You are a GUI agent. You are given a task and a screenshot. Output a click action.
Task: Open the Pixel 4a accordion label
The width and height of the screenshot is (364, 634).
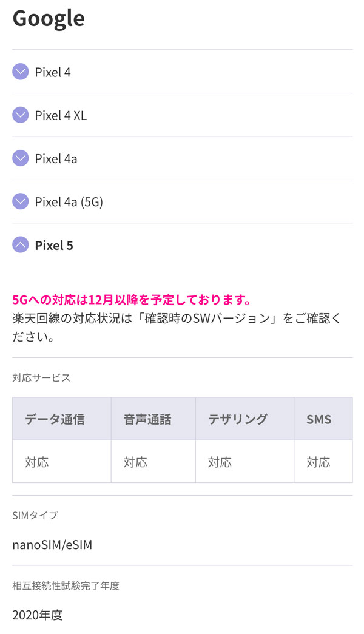(56, 159)
